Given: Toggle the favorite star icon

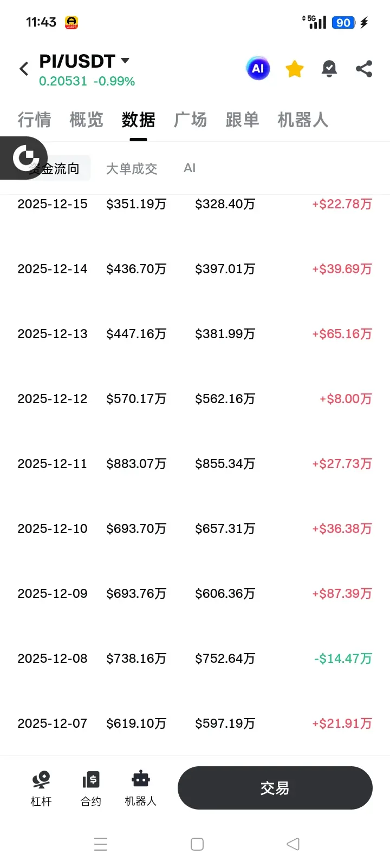Looking at the screenshot, I should tap(295, 69).
